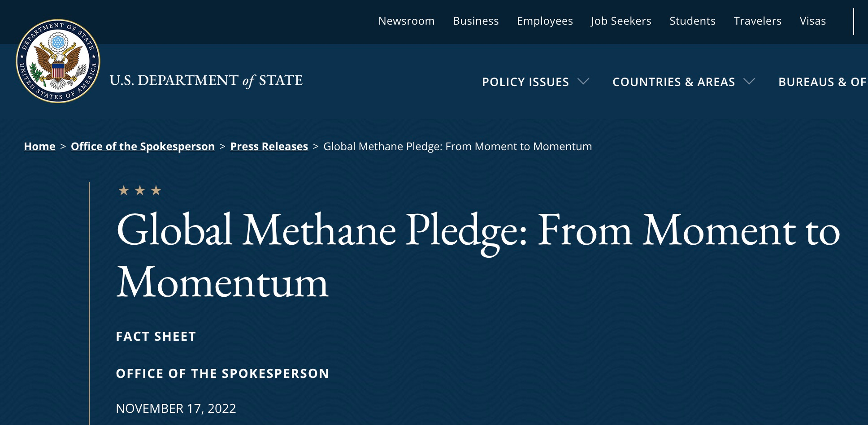Screen dimensions: 868x425
Task: Go to Home via the breadcrumb link
Action: 39,146
